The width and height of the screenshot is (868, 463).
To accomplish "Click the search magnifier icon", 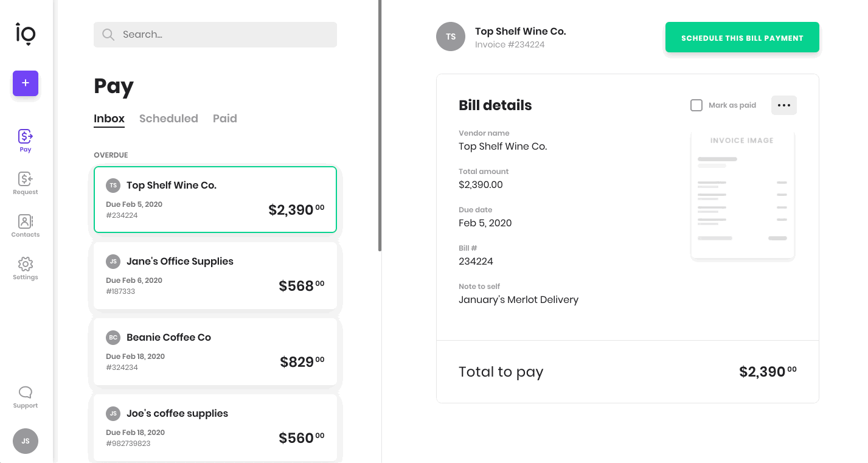I will tap(108, 35).
